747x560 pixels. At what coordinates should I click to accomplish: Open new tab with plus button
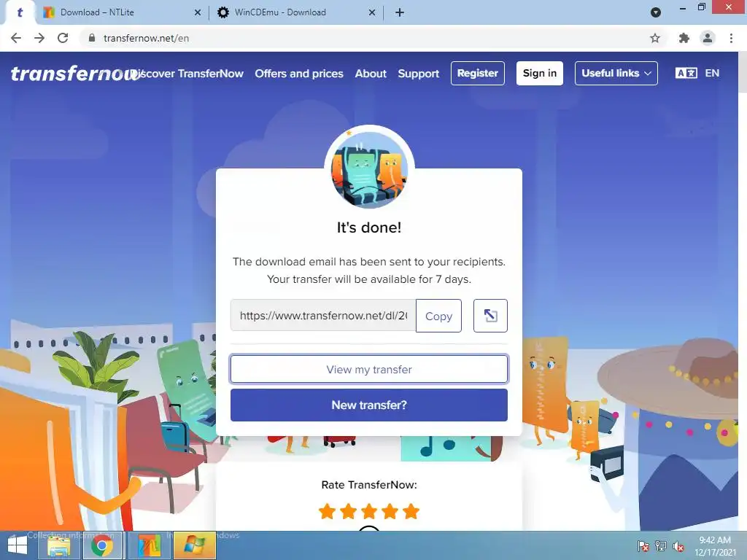point(400,12)
